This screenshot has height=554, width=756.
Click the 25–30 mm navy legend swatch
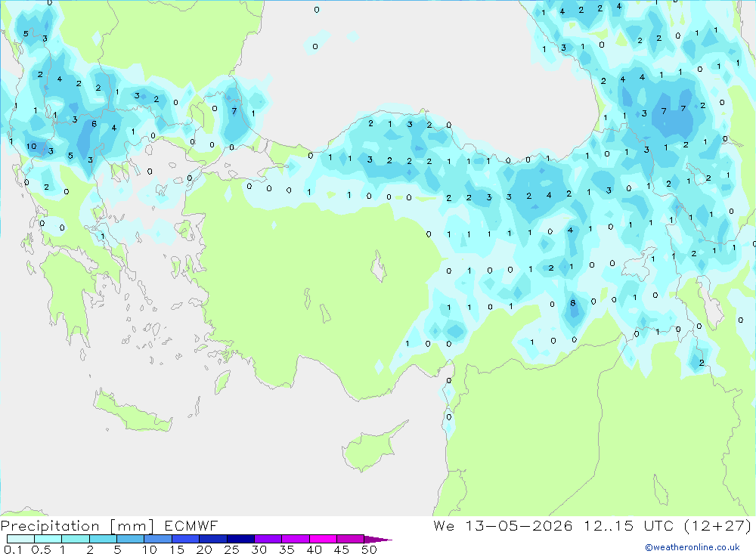click(240, 539)
